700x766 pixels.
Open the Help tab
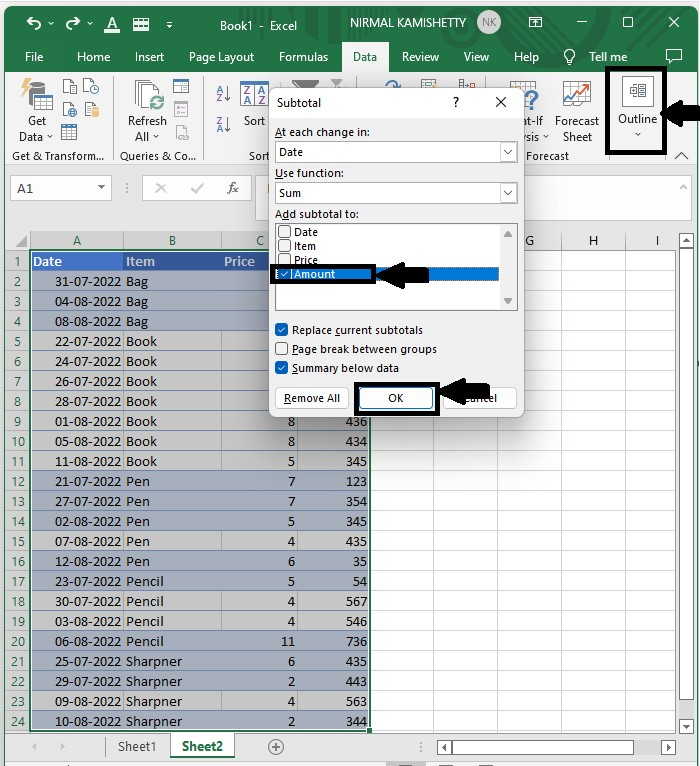pyautogui.click(x=526, y=57)
